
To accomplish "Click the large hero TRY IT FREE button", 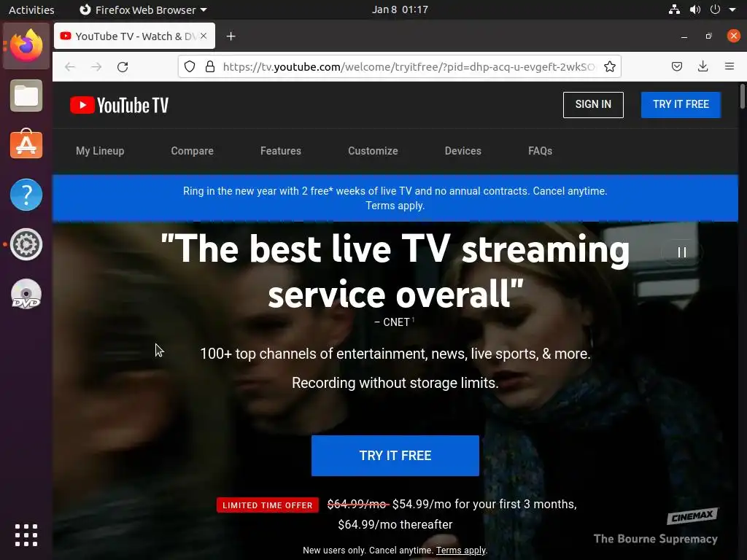I will pyautogui.click(x=395, y=456).
